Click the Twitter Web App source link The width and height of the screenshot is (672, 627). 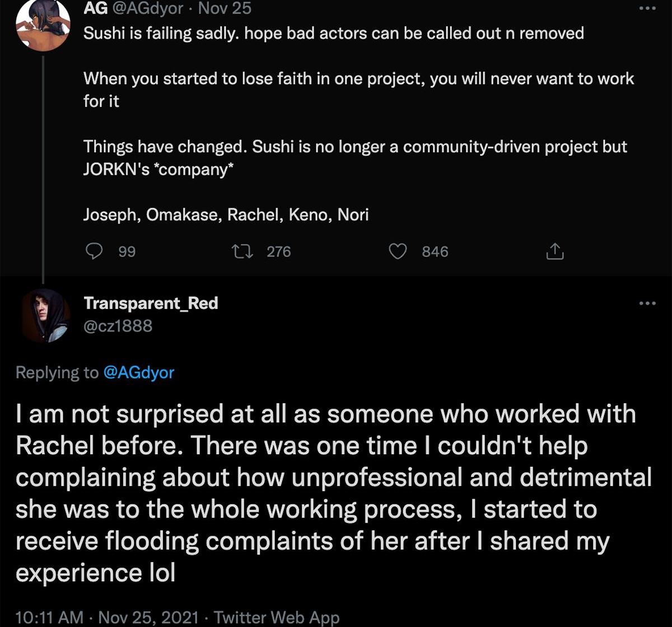click(277, 617)
